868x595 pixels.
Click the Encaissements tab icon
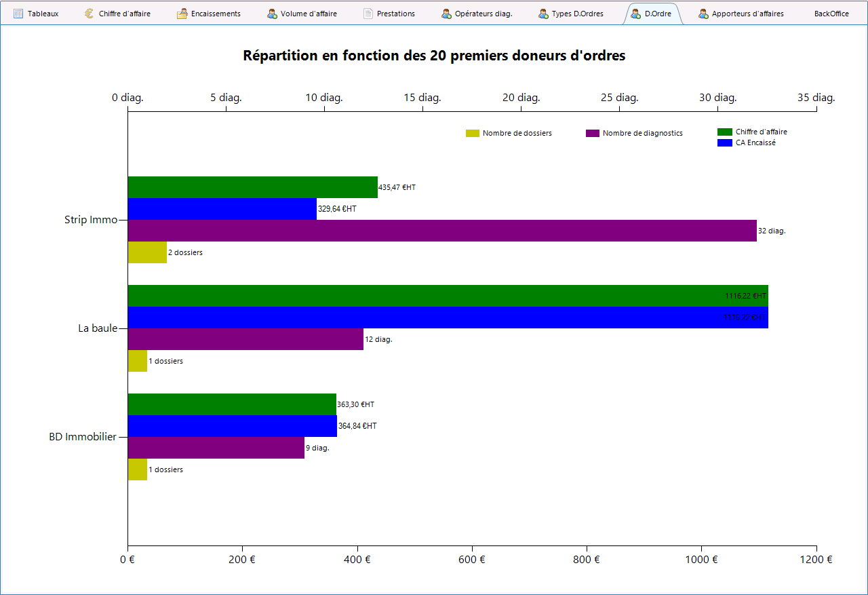pyautogui.click(x=182, y=14)
